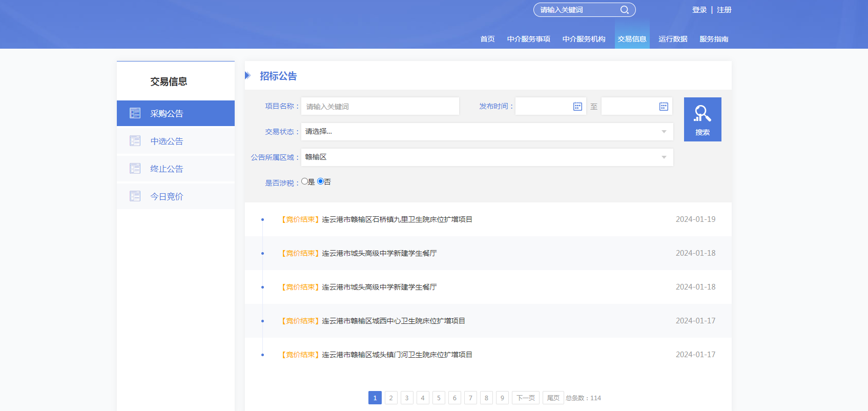Open the 运行数据 nav item
The image size is (868, 411).
pos(673,39)
